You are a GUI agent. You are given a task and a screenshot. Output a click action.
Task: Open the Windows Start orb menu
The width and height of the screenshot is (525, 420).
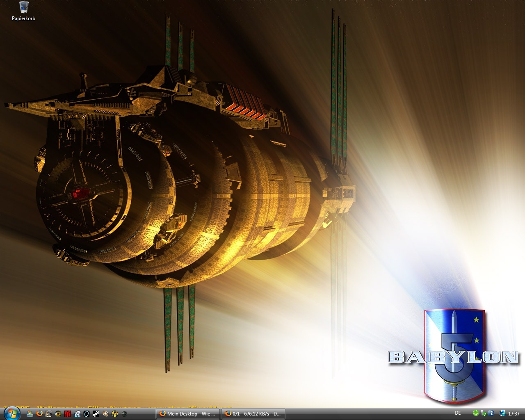pos(11,413)
